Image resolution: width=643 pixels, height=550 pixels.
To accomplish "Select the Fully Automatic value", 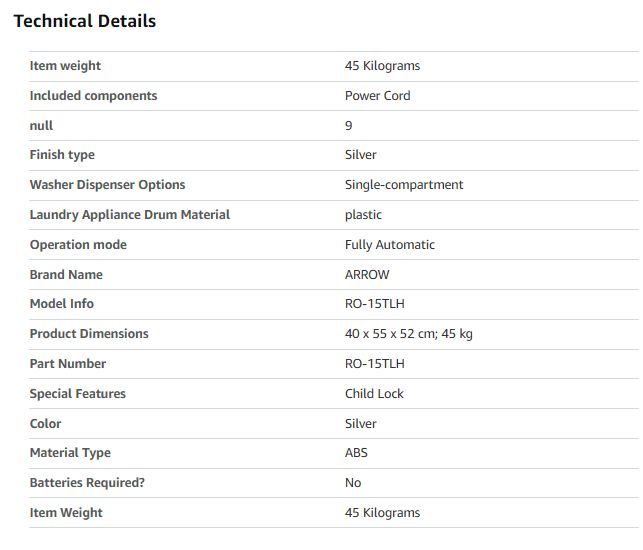I will point(390,245).
